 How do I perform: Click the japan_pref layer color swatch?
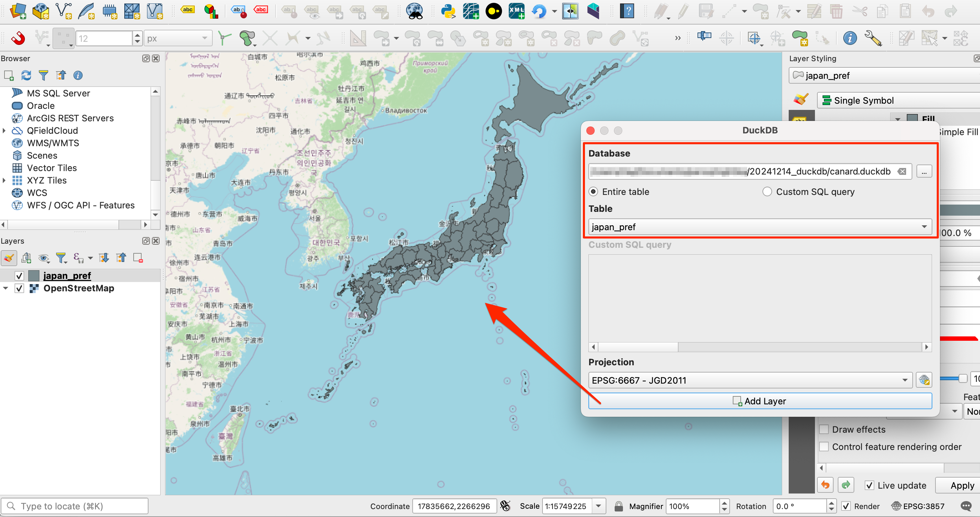pyautogui.click(x=34, y=276)
